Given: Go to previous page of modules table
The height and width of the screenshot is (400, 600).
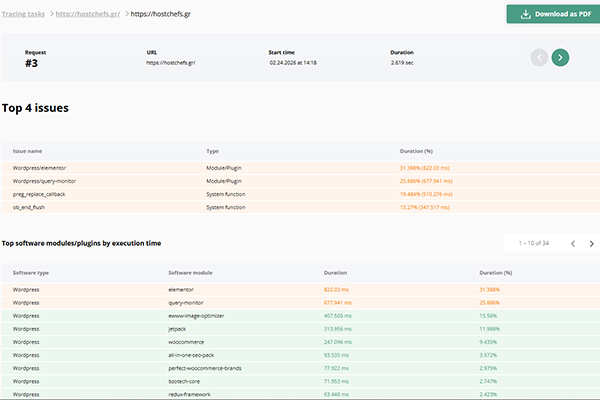Looking at the screenshot, I should [x=573, y=243].
